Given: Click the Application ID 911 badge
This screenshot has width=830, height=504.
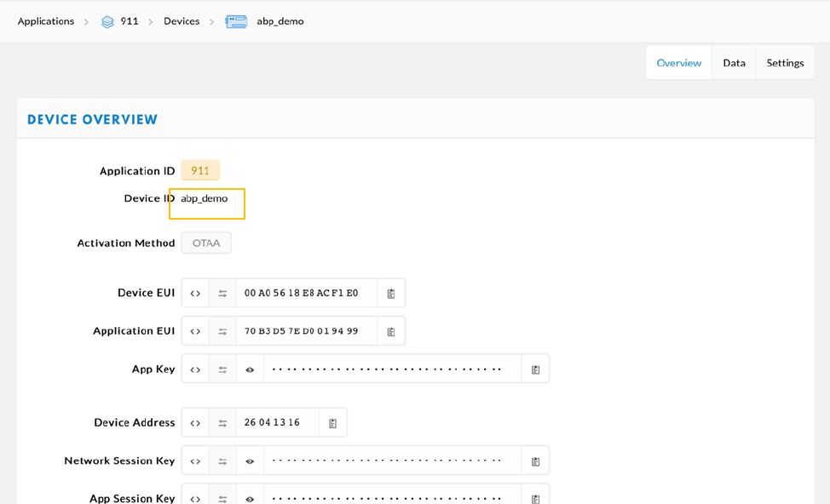Looking at the screenshot, I should [200, 170].
